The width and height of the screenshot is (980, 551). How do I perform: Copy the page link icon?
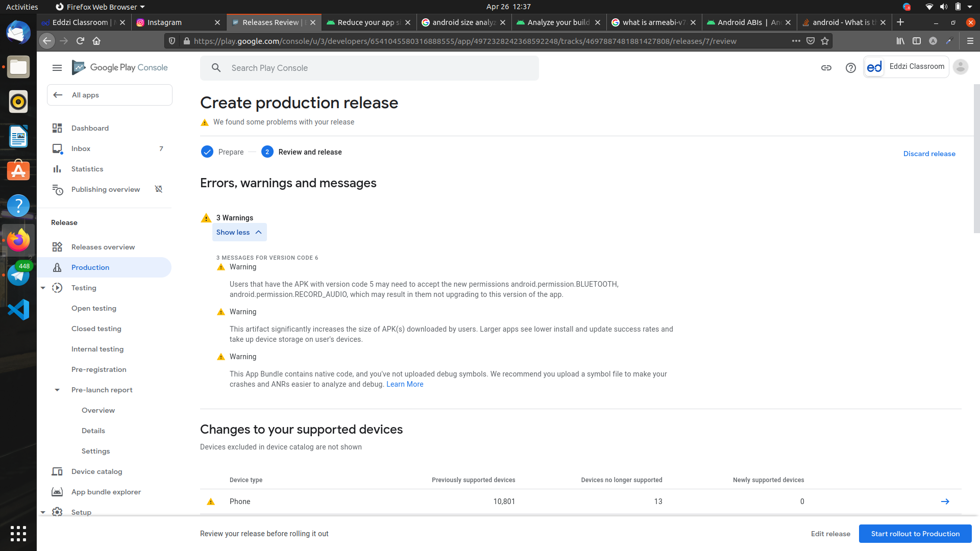[x=826, y=67]
